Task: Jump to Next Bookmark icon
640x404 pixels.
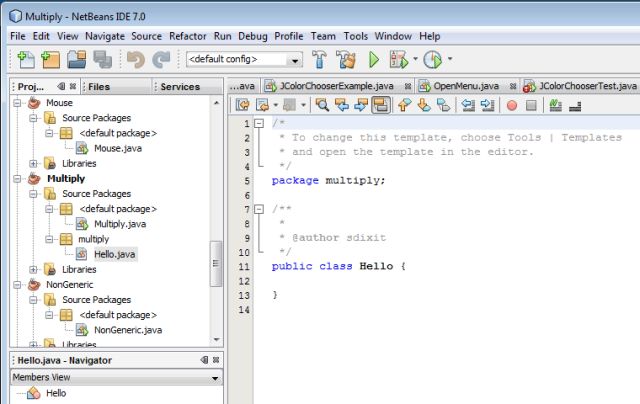Action: [x=424, y=105]
